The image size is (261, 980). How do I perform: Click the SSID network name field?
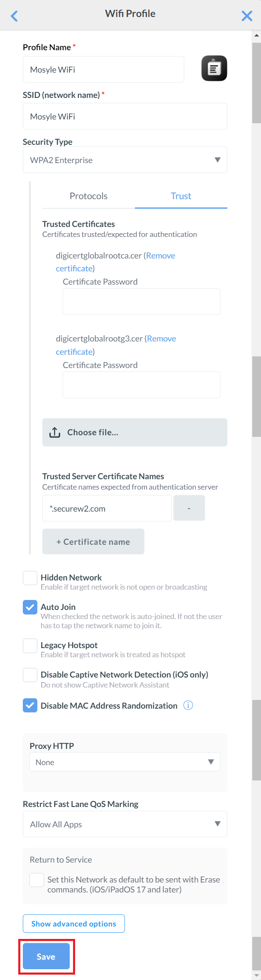125,116
